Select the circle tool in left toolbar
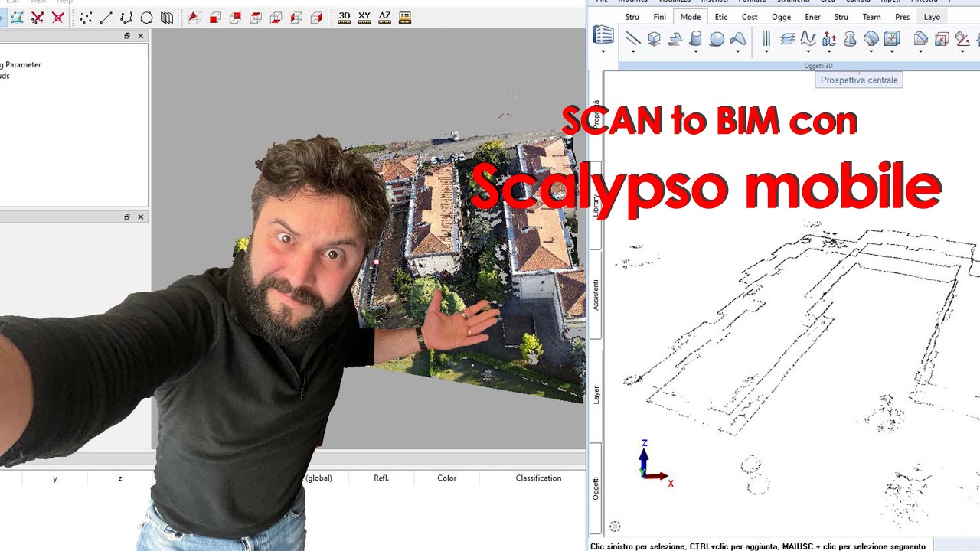The width and height of the screenshot is (980, 551). (x=146, y=18)
